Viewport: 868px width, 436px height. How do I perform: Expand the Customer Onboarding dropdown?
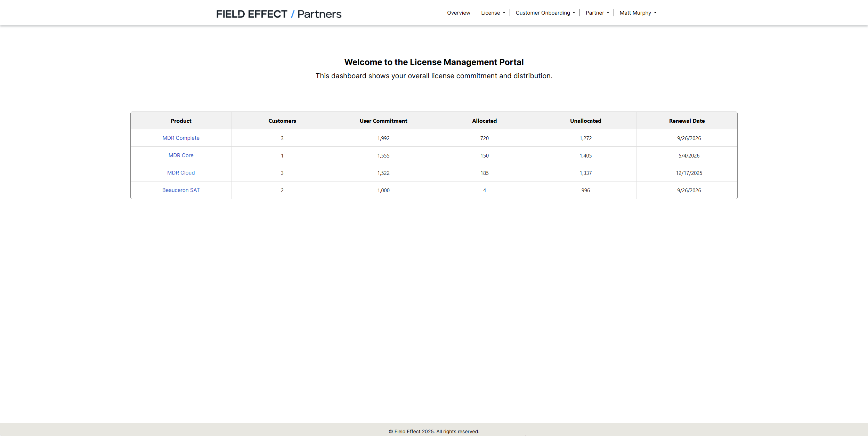click(x=545, y=13)
